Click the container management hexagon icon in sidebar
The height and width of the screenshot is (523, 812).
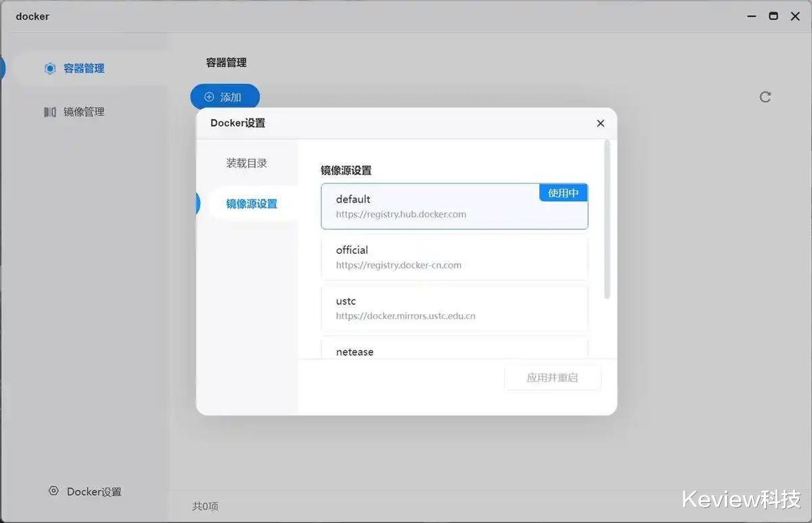[49, 68]
